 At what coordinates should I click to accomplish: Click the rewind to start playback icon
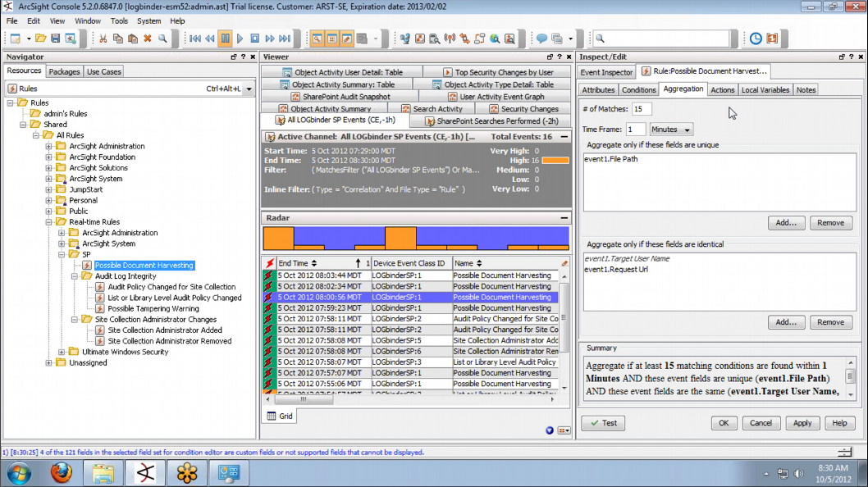195,39
